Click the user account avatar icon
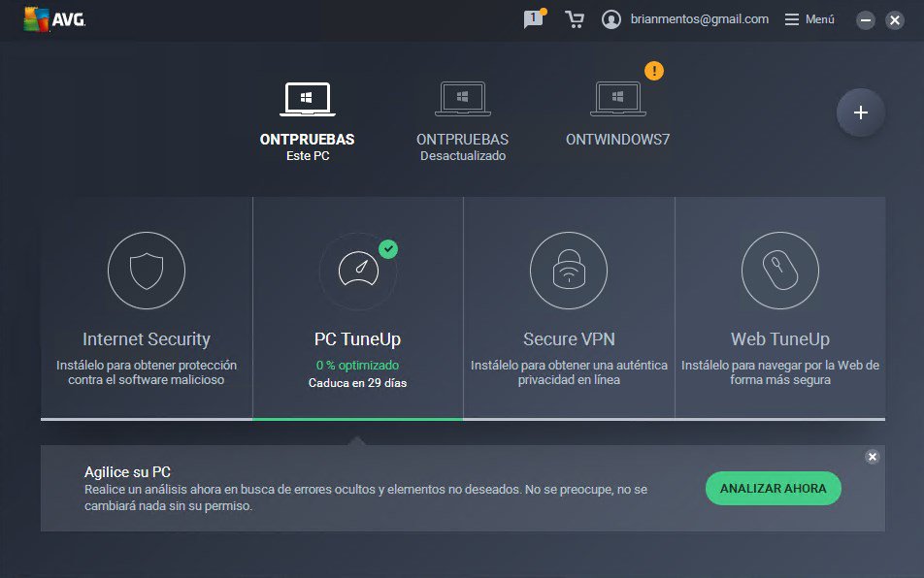The image size is (924, 578). (611, 19)
